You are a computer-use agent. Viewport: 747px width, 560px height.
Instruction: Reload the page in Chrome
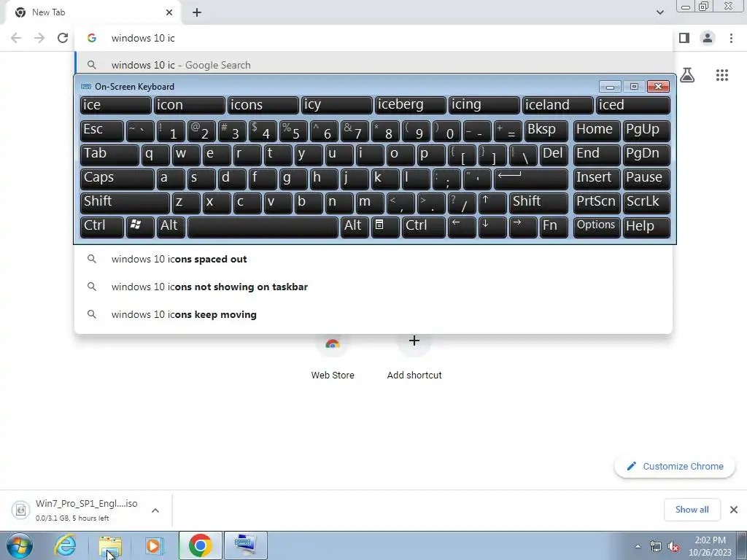tap(63, 38)
